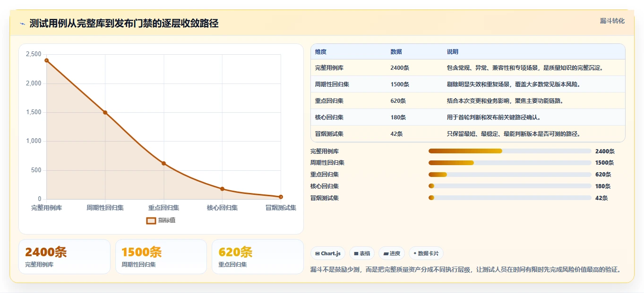This screenshot has width=644, height=293.
Task: Select the 重点回归集 table row cell
Action: point(329,101)
